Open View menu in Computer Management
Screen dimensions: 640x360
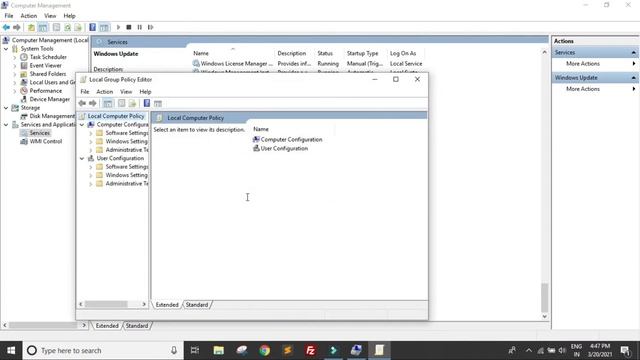click(x=50, y=16)
